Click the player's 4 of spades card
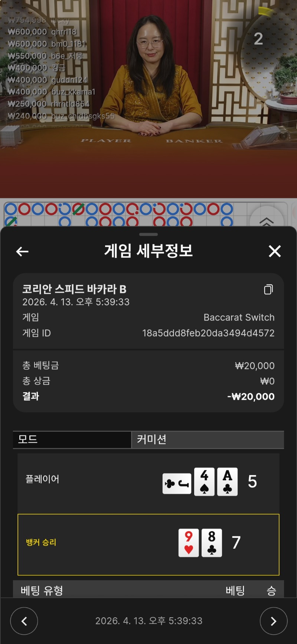The width and height of the screenshot is (297, 644). click(204, 482)
